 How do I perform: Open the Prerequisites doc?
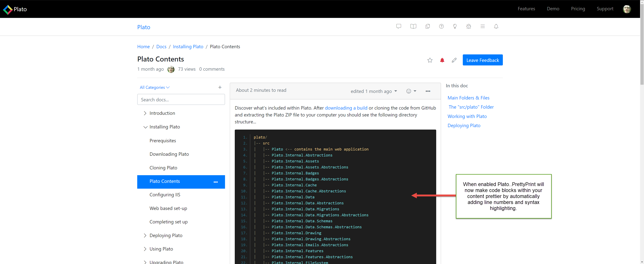pos(163,141)
